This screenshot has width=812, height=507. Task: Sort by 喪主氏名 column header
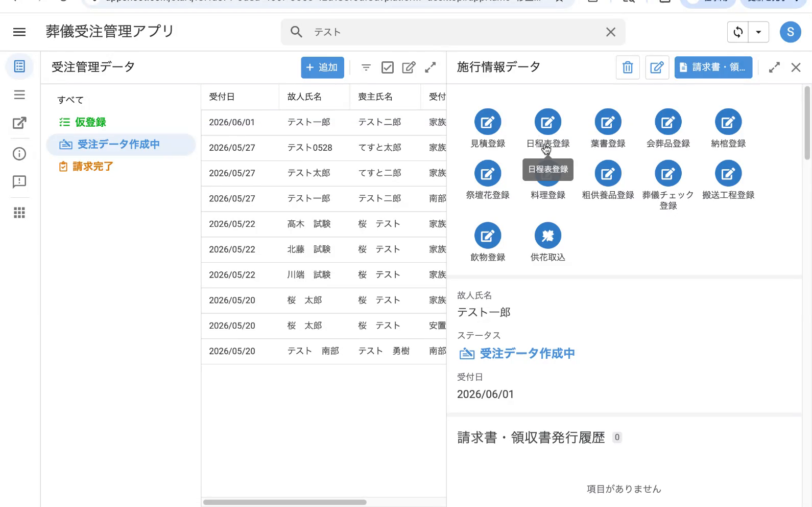pyautogui.click(x=385, y=97)
